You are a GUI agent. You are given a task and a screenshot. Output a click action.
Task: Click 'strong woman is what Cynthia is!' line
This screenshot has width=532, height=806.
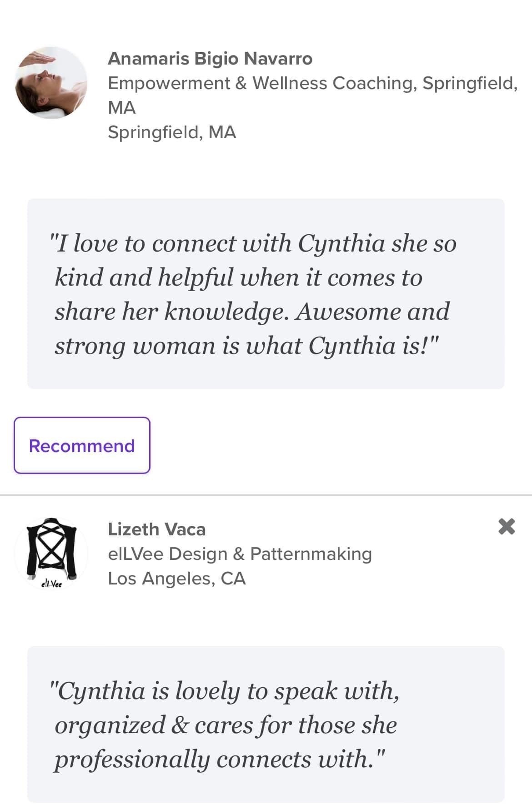pos(246,346)
